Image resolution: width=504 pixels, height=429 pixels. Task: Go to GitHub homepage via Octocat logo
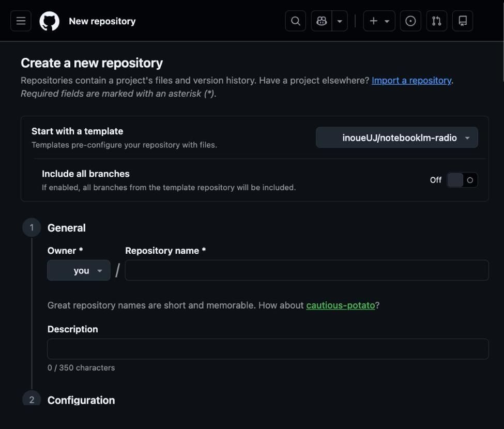49,21
